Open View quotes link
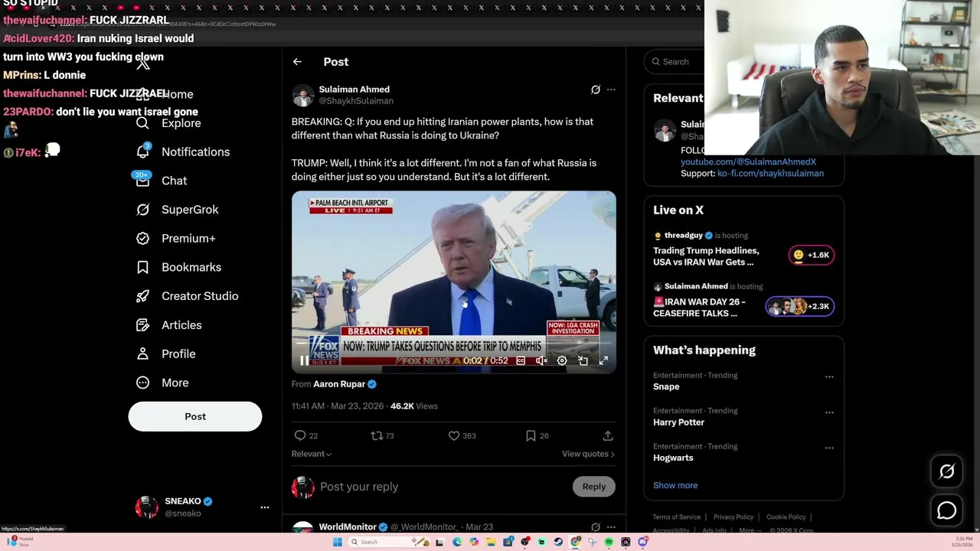 (588, 454)
